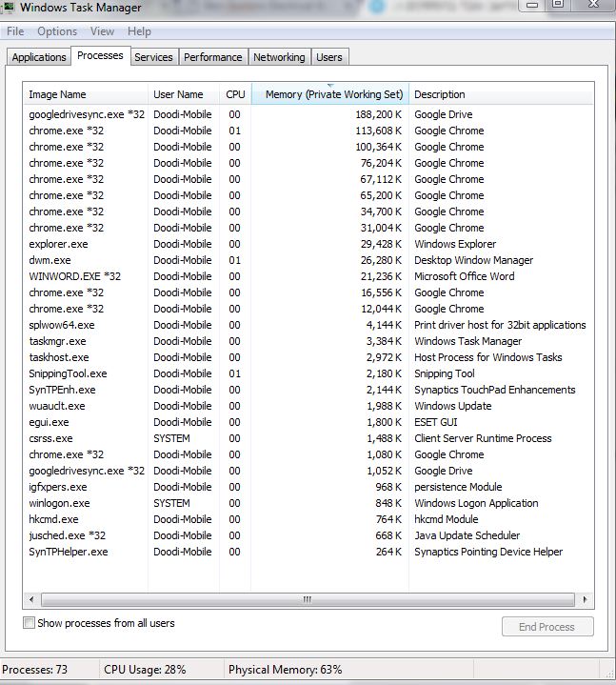The width and height of the screenshot is (616, 685).
Task: Select the chrome.exe process using 113,608 K
Action: pos(308,131)
